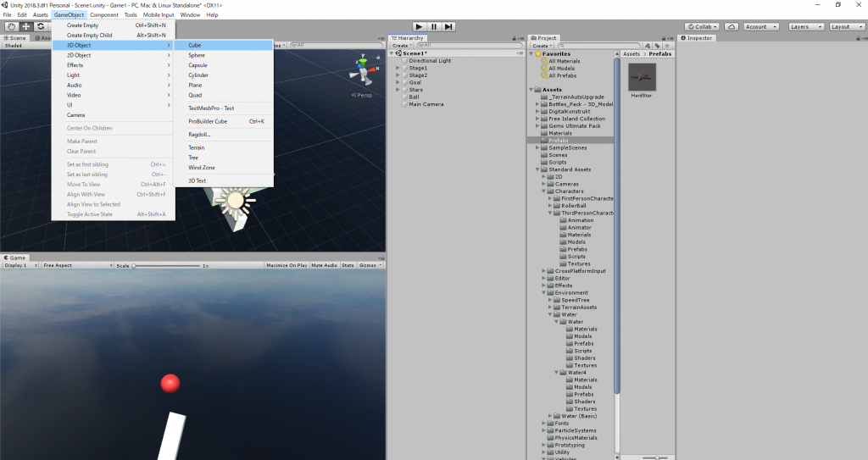The image size is (868, 460).
Task: Collapse the Standard Assets folder
Action: click(x=537, y=169)
